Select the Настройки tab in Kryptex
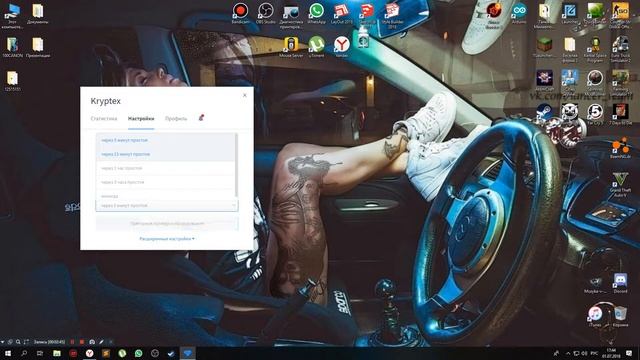 click(141, 118)
